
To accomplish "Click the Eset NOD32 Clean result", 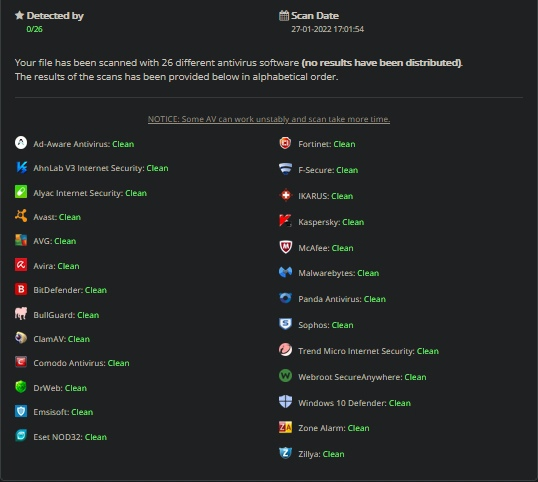I will pyautogui.click(x=96, y=437).
